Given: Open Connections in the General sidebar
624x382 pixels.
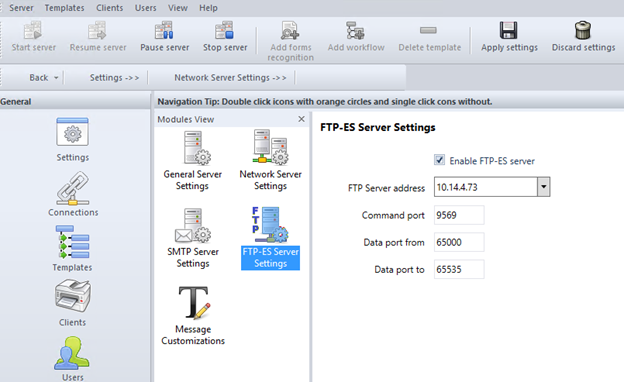Looking at the screenshot, I should coord(73,194).
